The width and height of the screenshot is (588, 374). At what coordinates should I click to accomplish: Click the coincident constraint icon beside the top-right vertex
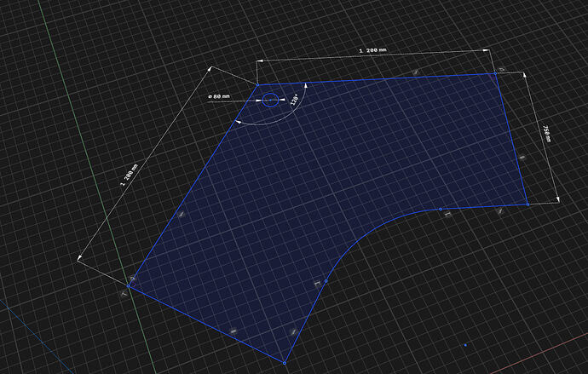pos(501,70)
